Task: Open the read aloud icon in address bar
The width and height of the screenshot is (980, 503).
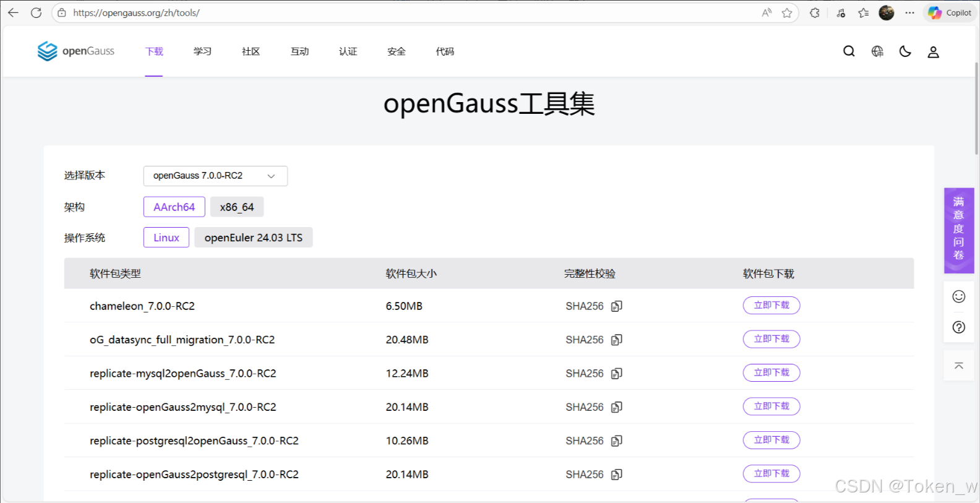Action: coord(767,12)
